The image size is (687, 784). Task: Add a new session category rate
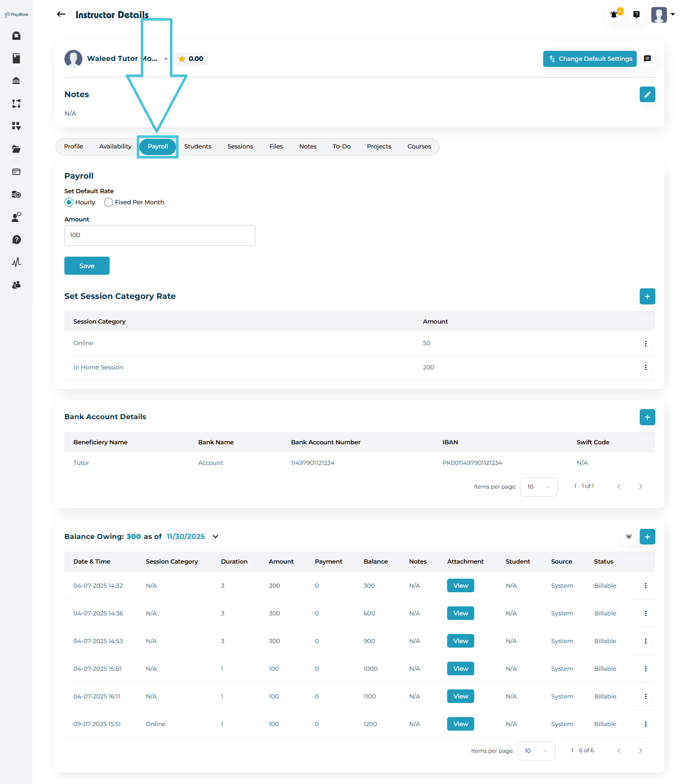pyautogui.click(x=647, y=296)
